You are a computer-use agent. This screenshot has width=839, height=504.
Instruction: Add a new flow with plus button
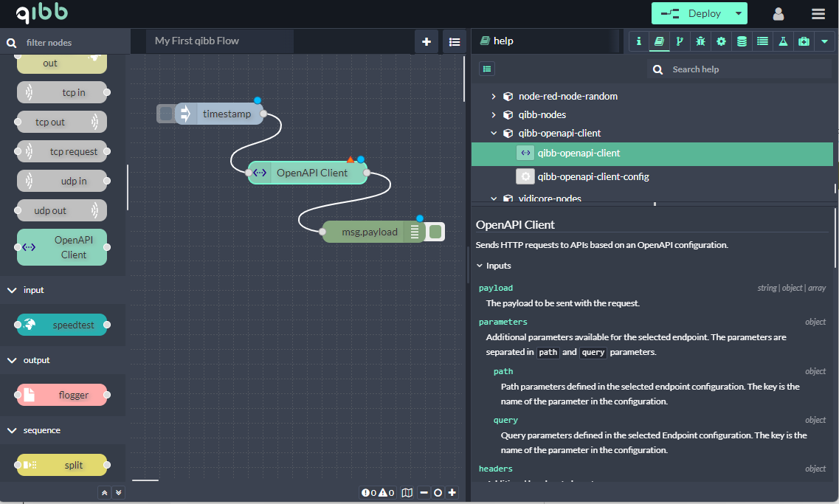[427, 42]
